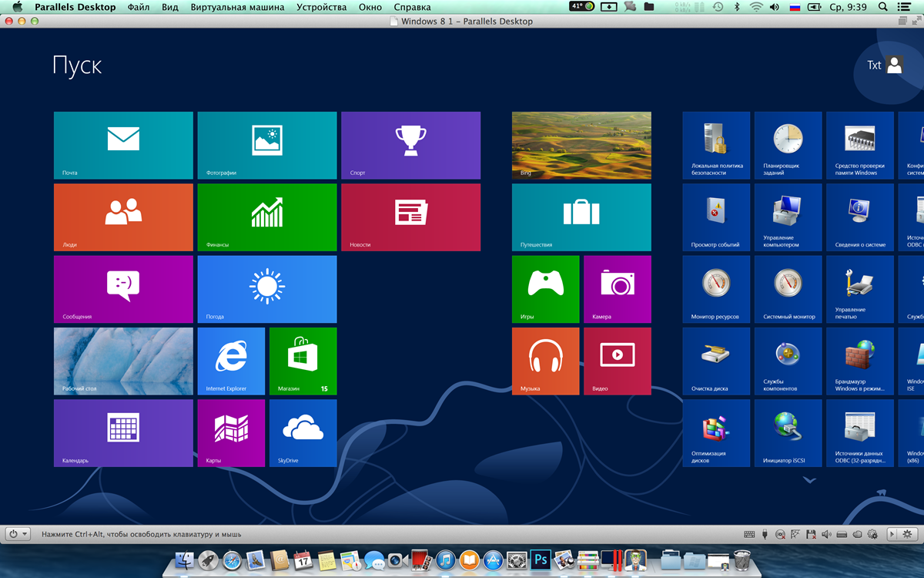The height and width of the screenshot is (578, 924).
Task: Open the Trash in the Dock
Action: coord(742,560)
